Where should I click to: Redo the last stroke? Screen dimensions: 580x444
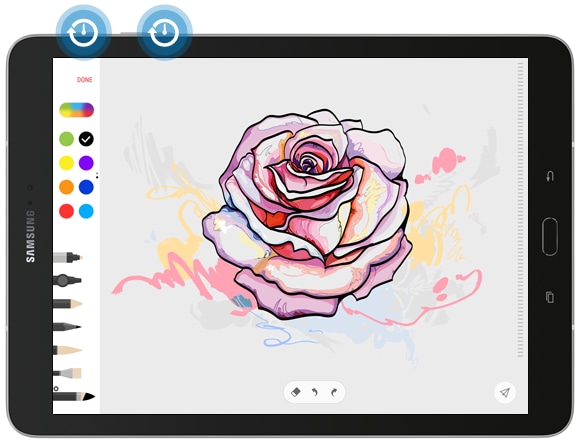[334, 392]
